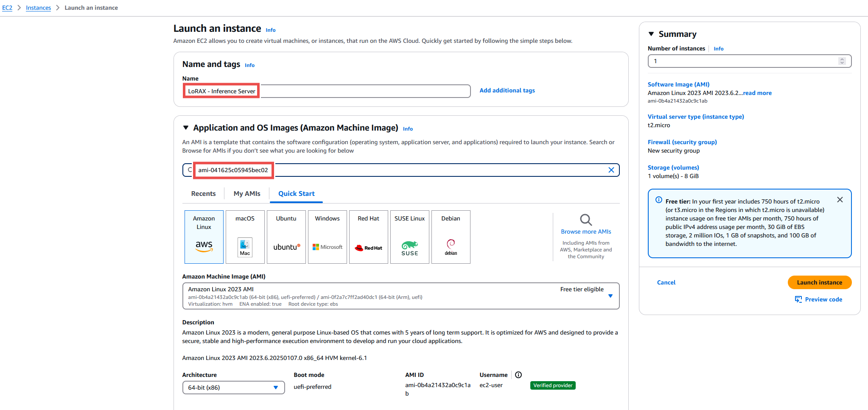Click the ec2-user username value
Image resolution: width=868 pixels, height=410 pixels.
491,385
